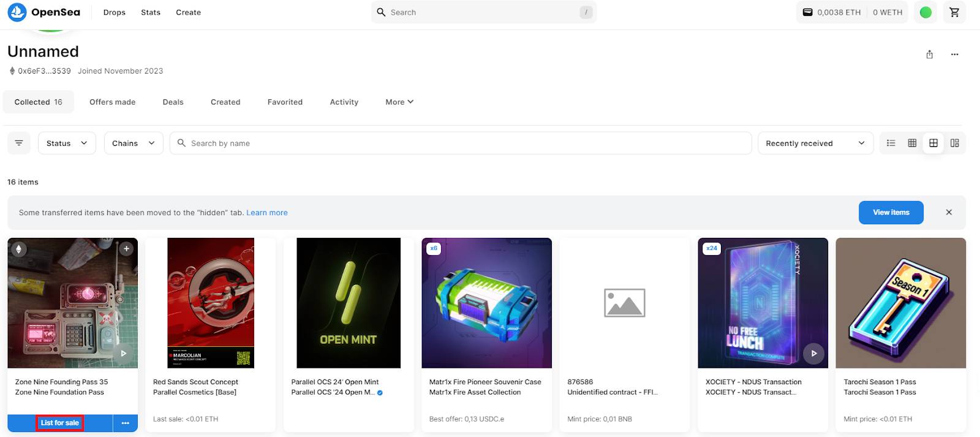This screenshot has width=980, height=437.
Task: Open the Create menu item
Action: coord(189,12)
